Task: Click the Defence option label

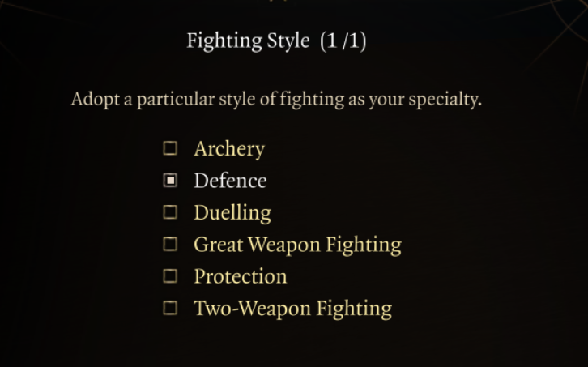Action: pos(230,181)
